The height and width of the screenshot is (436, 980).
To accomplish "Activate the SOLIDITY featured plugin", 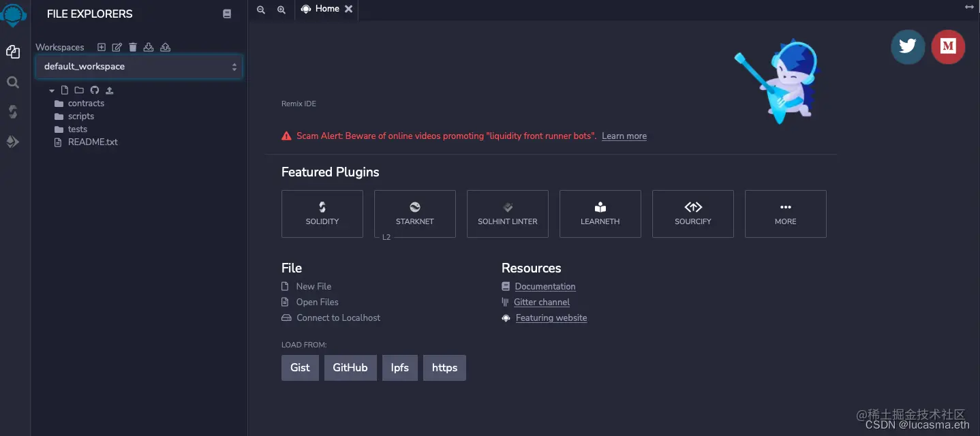I will (x=322, y=214).
